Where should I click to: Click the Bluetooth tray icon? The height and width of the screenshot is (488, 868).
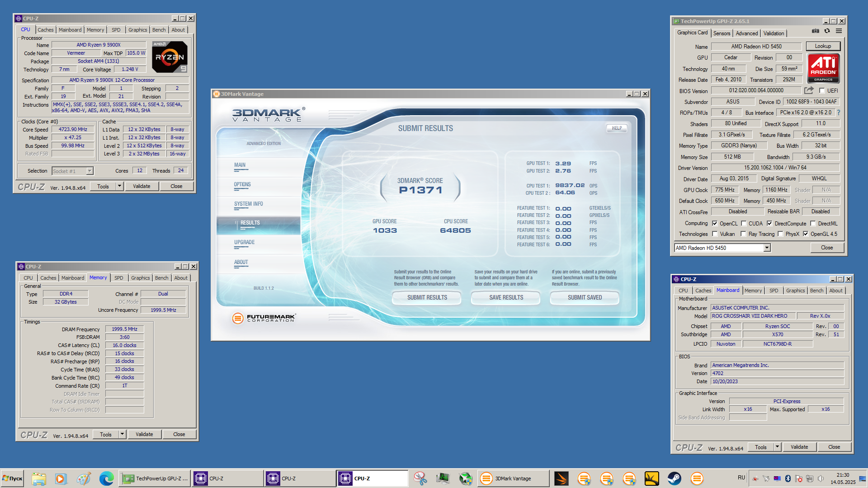(788, 479)
